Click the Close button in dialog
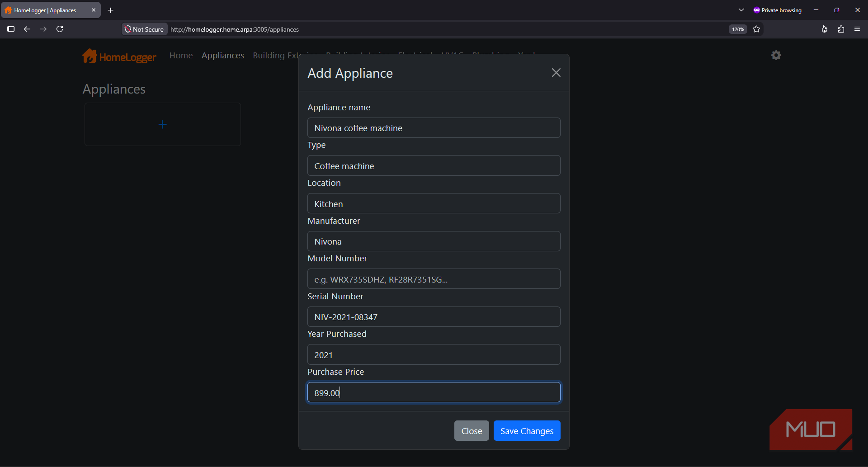The image size is (868, 467). point(472,431)
